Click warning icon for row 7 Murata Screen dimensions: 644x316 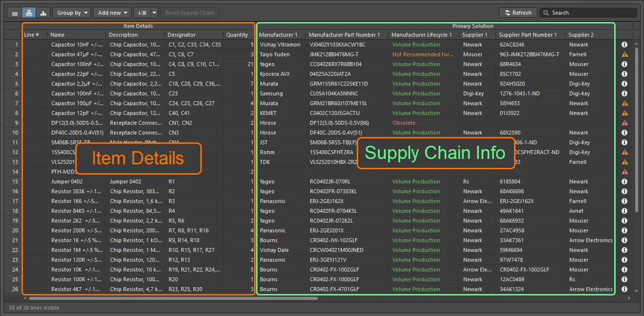624,103
